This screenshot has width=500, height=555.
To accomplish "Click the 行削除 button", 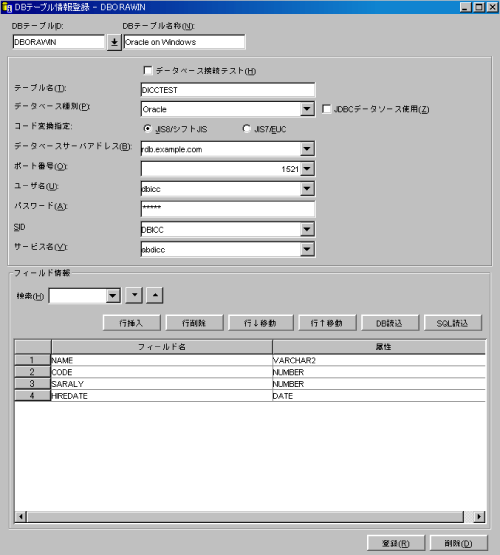I will point(194,323).
